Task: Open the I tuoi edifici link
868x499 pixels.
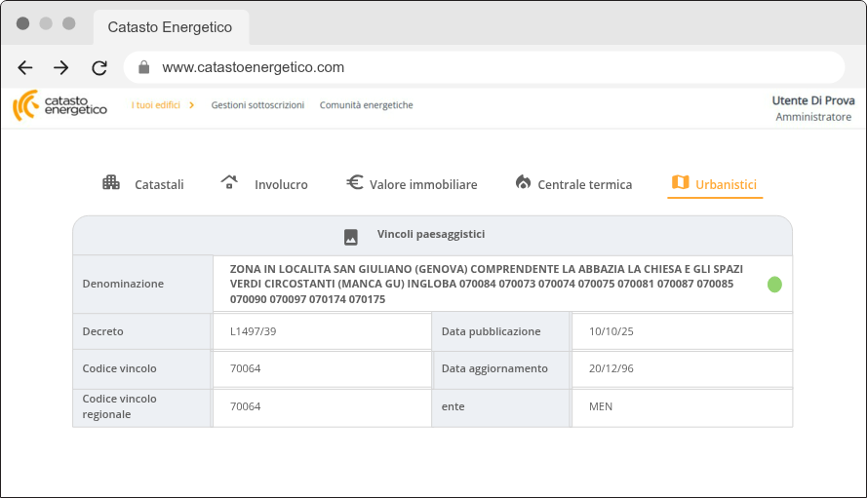Action: [156, 105]
